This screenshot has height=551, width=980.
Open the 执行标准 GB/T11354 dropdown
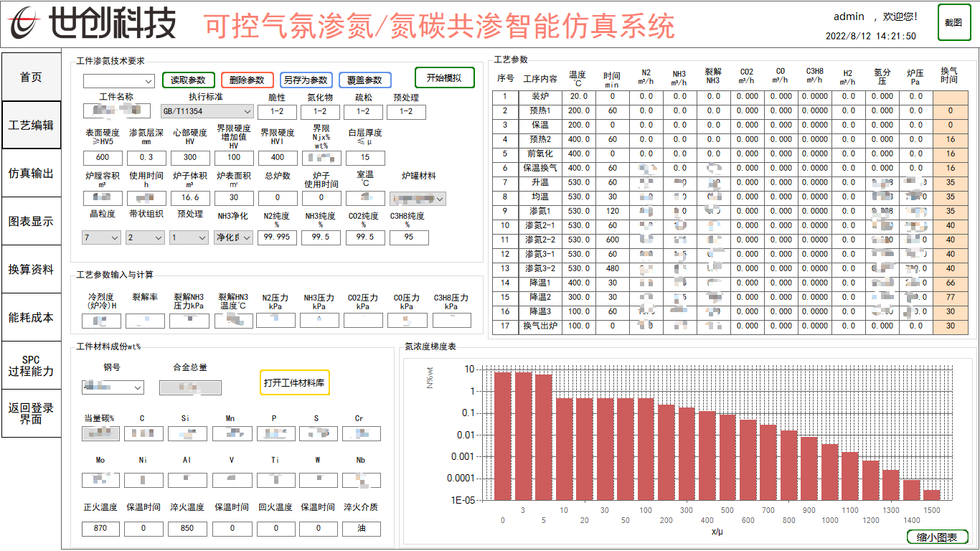tap(207, 111)
